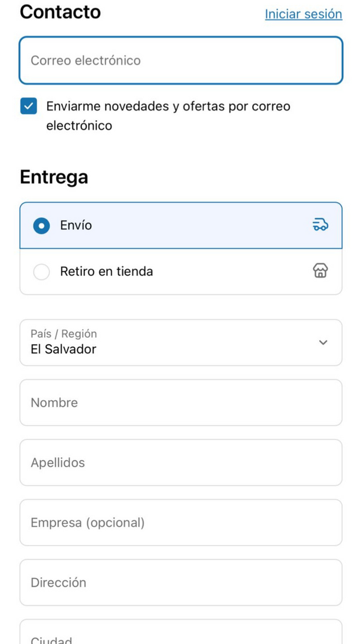Viewport: 362px width, 644px height.
Task: Click the Entrega section heading
Action: point(54,177)
